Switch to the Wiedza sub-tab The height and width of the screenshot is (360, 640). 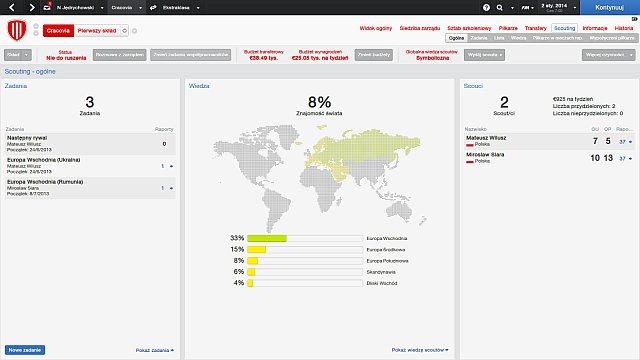(518, 38)
